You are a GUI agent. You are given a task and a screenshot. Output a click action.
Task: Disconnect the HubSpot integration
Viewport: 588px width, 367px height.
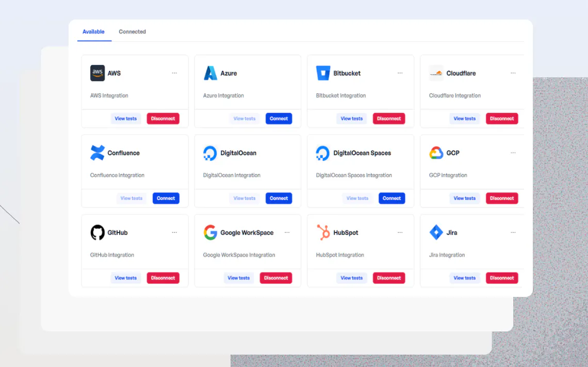pos(389,278)
